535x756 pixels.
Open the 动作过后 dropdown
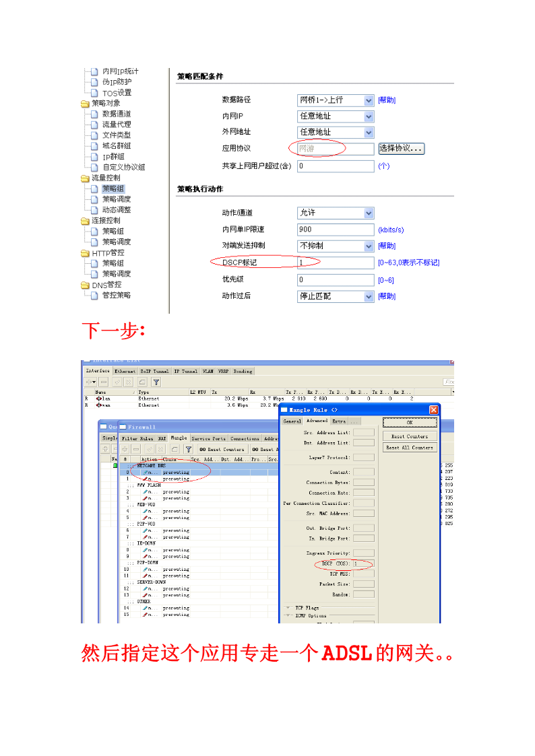369,296
